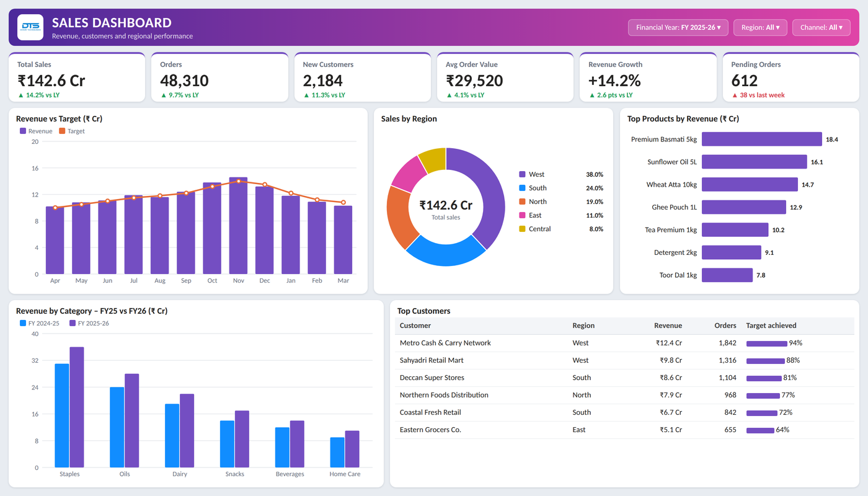Screen dimensions: 868x496
Task: Sort by the Target achieved column header
Action: [x=771, y=326]
